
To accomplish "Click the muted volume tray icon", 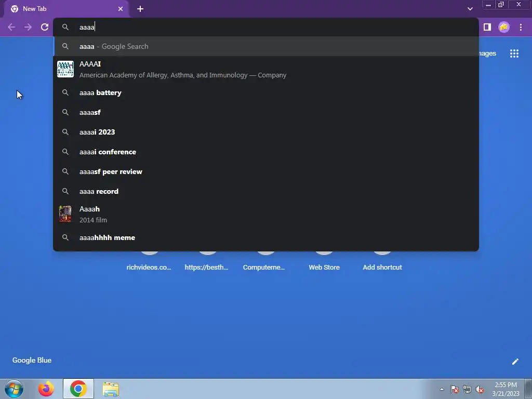I will (480, 389).
